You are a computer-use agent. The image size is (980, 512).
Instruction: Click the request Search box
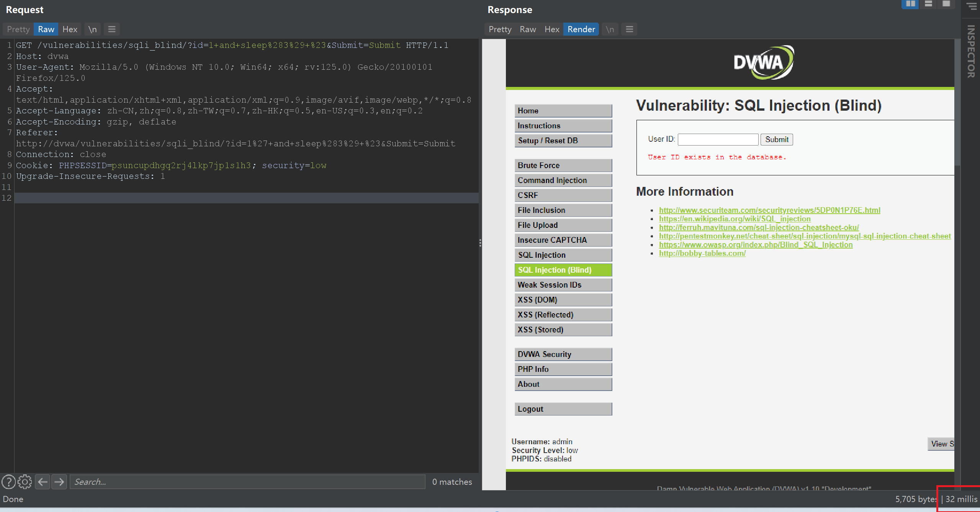click(x=247, y=482)
